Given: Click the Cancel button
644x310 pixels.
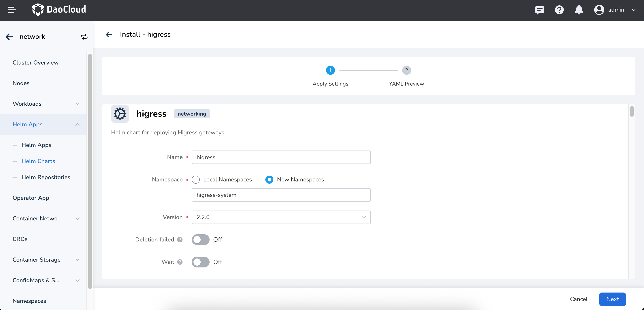Looking at the screenshot, I should click(578, 299).
